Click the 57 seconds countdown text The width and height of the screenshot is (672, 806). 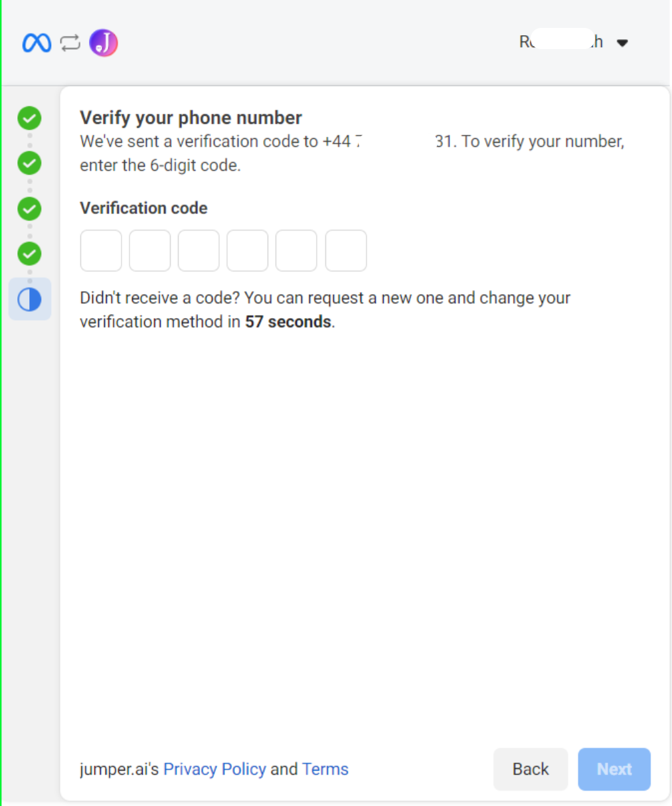pyautogui.click(x=287, y=321)
